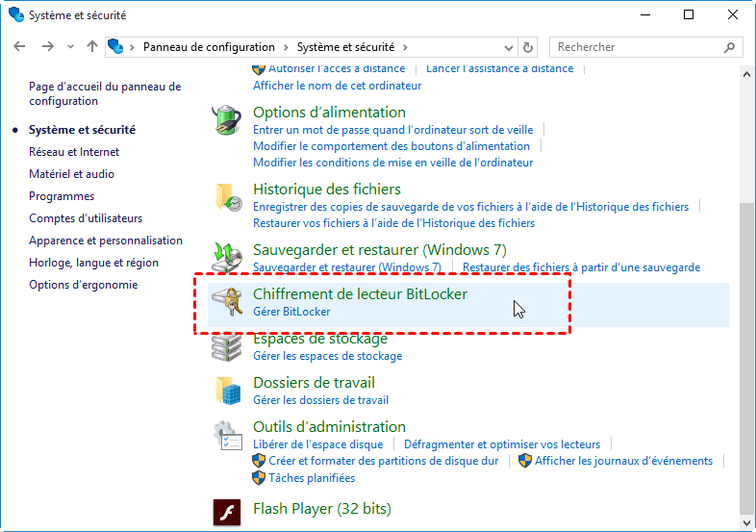Go up one level with up arrow

coord(92,47)
